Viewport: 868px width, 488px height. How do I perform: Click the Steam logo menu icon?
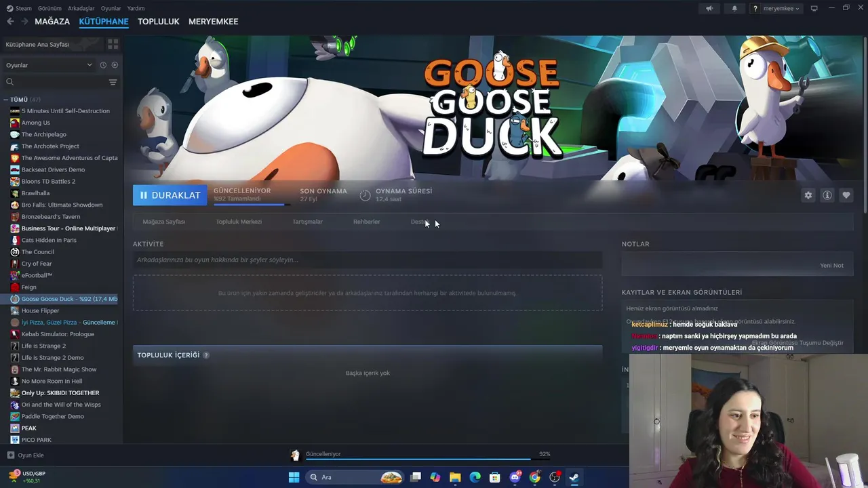(x=9, y=8)
